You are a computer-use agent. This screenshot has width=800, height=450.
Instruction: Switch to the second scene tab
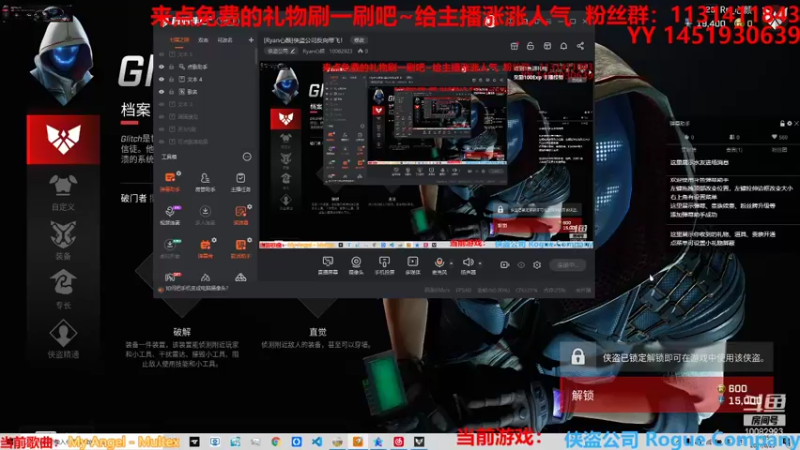pos(203,40)
